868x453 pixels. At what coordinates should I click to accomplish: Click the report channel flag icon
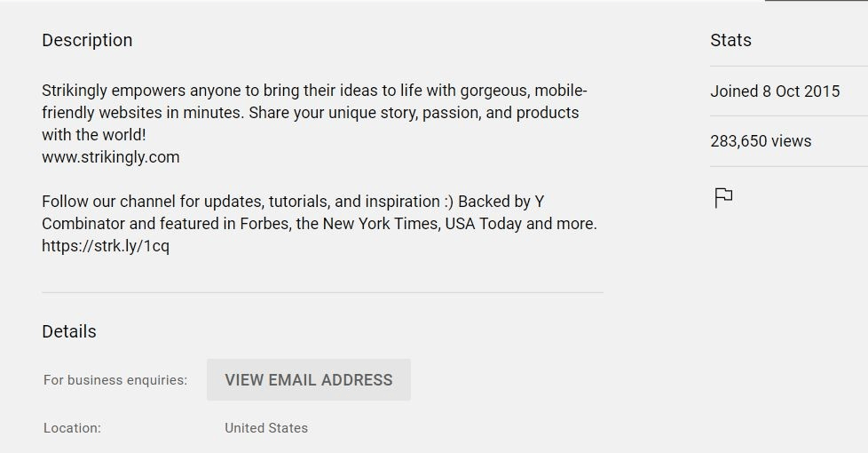723,198
